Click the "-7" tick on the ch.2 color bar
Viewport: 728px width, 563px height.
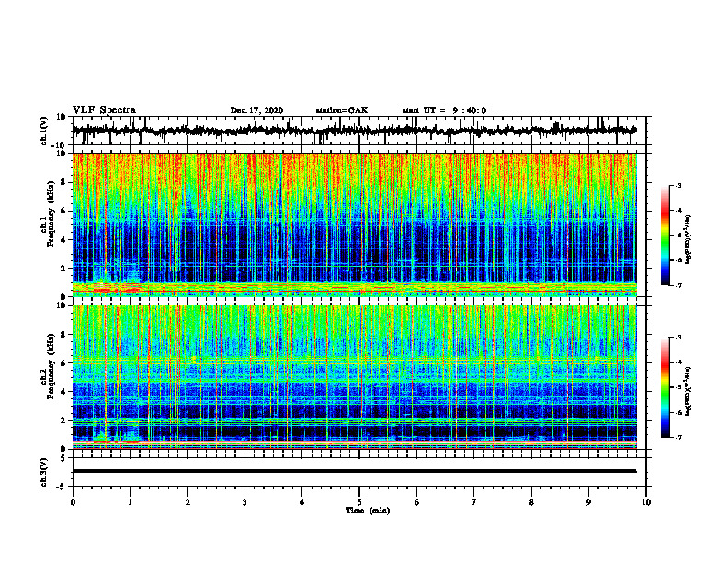point(678,438)
